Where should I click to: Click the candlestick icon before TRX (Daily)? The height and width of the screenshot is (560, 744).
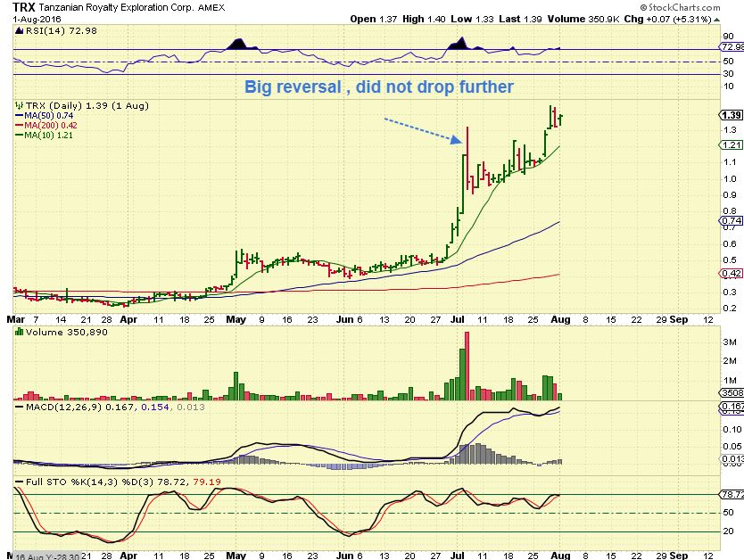point(19,105)
